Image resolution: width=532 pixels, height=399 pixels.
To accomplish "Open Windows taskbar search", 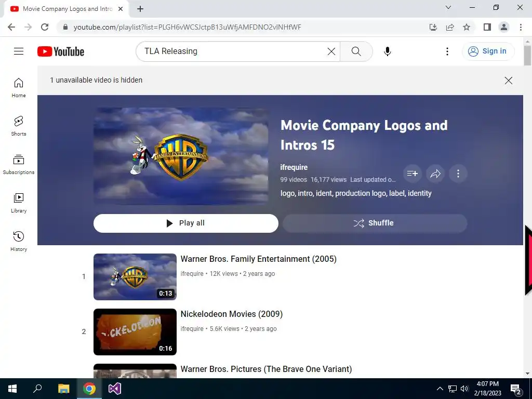I will click(37, 389).
